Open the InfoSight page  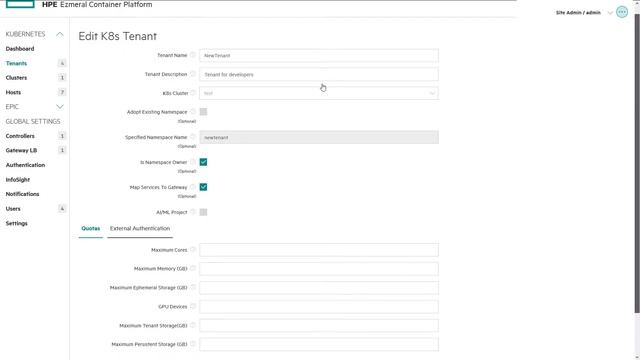point(18,180)
